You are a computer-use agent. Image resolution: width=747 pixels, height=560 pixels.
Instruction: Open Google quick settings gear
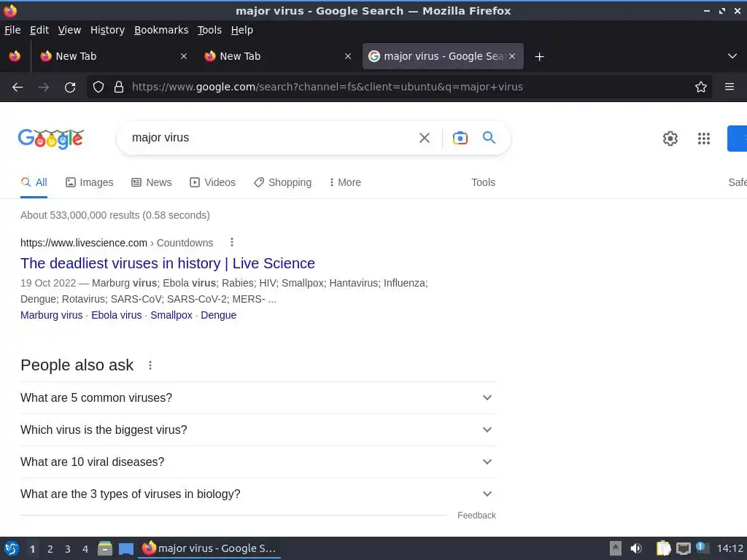point(670,139)
